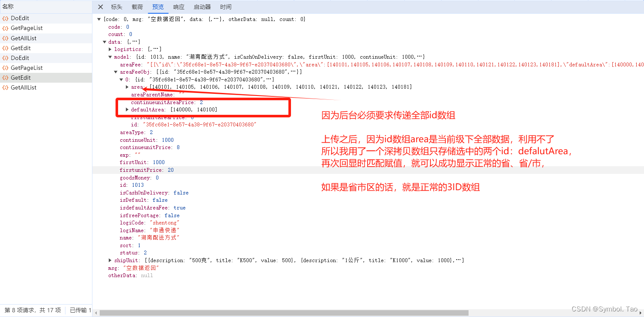Click the areaFee string value
This screenshot has width=644, height=317.
[x=395, y=64]
